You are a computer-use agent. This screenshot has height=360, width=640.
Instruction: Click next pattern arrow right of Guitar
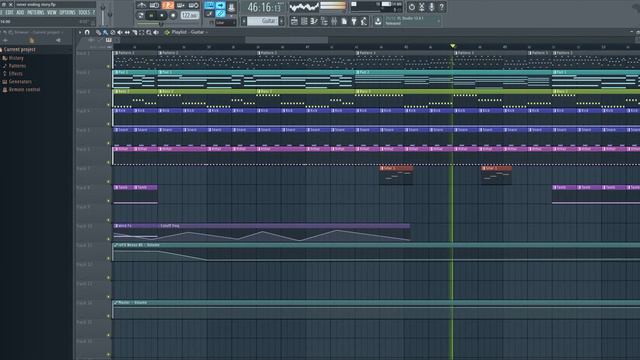click(x=282, y=21)
